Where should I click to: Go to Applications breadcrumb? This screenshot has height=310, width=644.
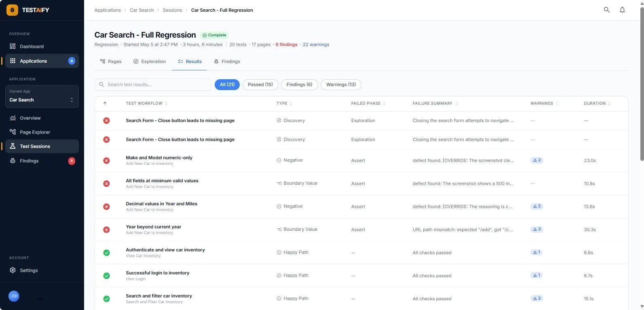point(108,10)
